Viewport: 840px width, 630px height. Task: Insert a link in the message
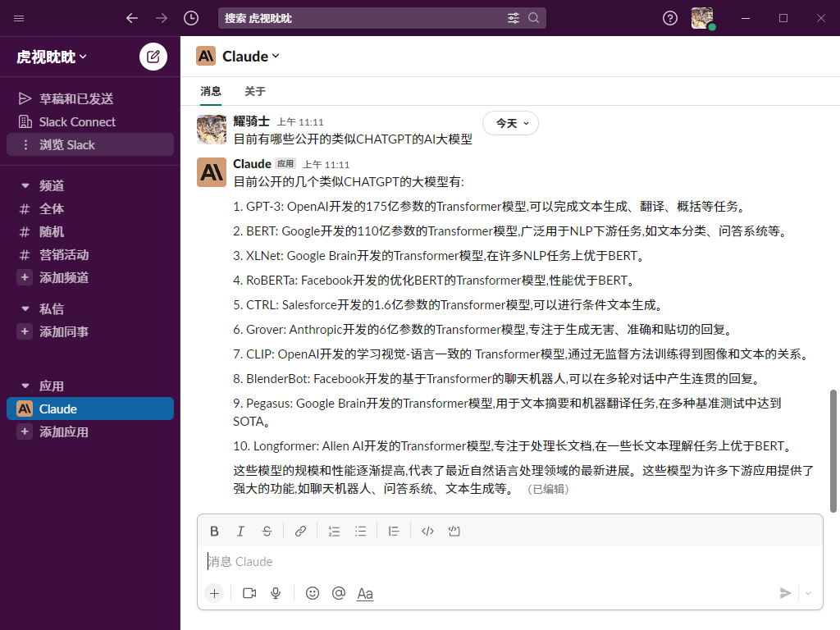(x=300, y=531)
